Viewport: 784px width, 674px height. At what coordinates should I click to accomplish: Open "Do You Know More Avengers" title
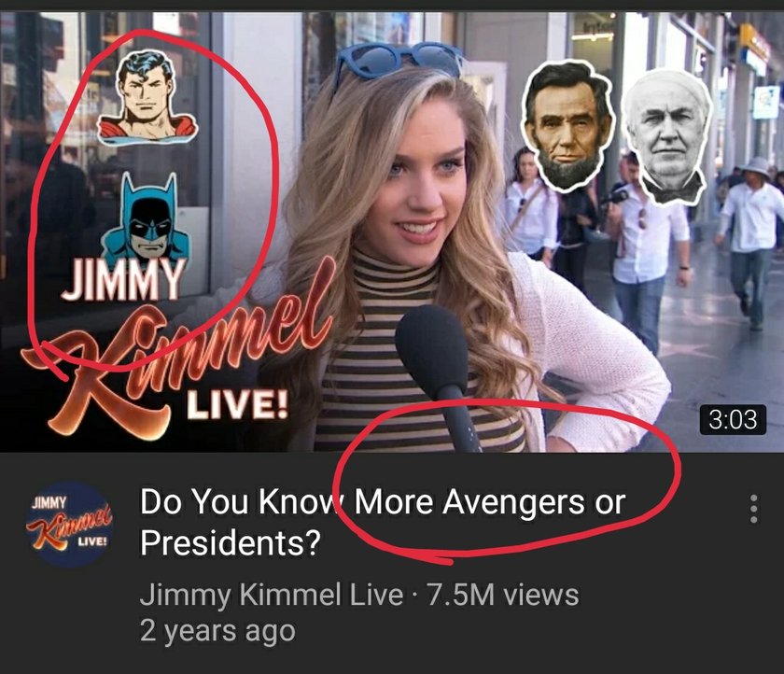point(383,522)
